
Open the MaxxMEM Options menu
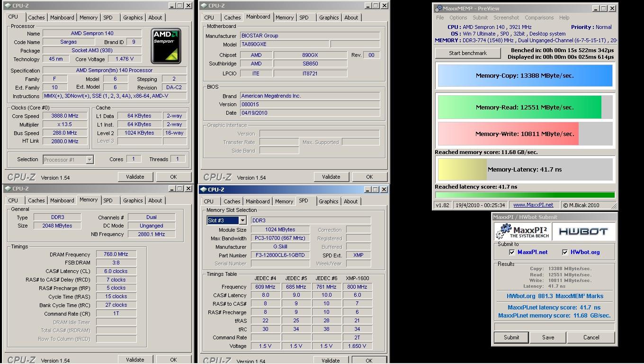click(x=458, y=18)
